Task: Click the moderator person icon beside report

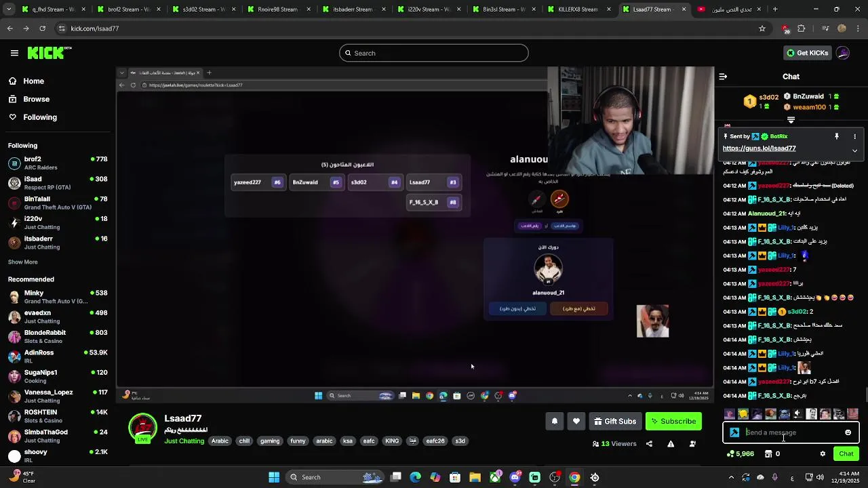Action: 692,444
